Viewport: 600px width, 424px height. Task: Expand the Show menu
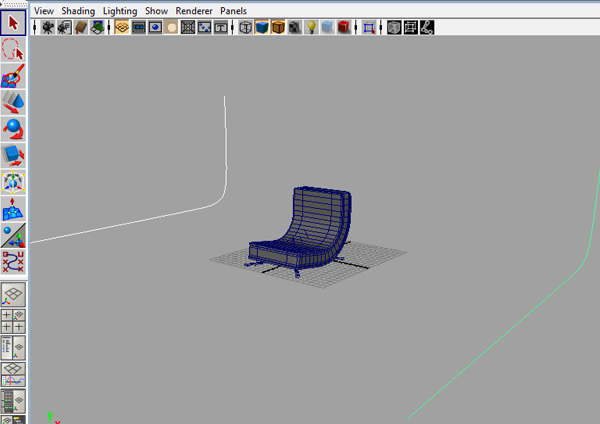click(156, 10)
